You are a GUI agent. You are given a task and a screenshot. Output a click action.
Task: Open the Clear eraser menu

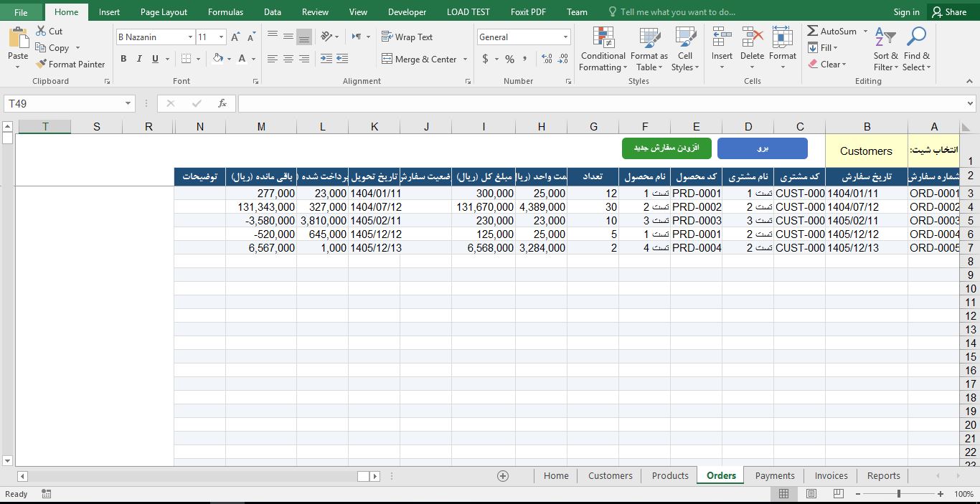coord(827,64)
